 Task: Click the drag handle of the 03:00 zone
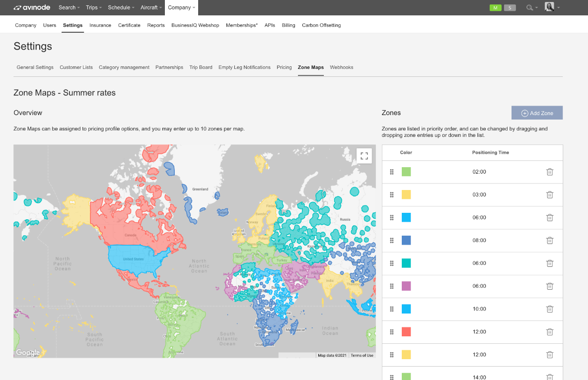pos(391,195)
